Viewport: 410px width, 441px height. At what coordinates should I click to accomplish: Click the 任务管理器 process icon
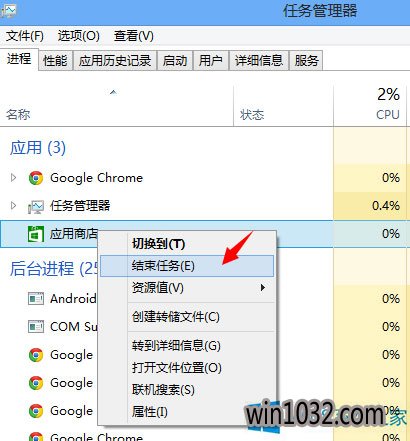click(x=36, y=206)
